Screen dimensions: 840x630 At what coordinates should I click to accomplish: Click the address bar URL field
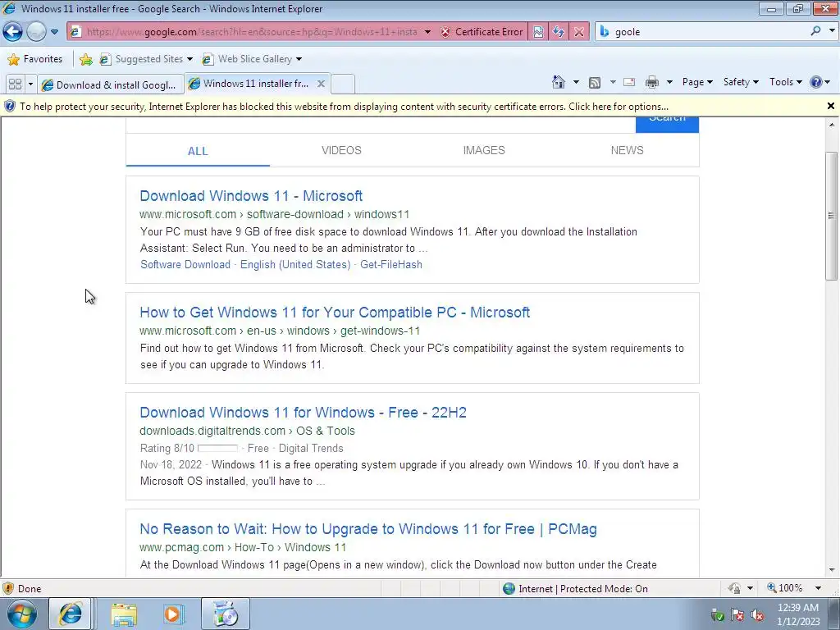252,32
